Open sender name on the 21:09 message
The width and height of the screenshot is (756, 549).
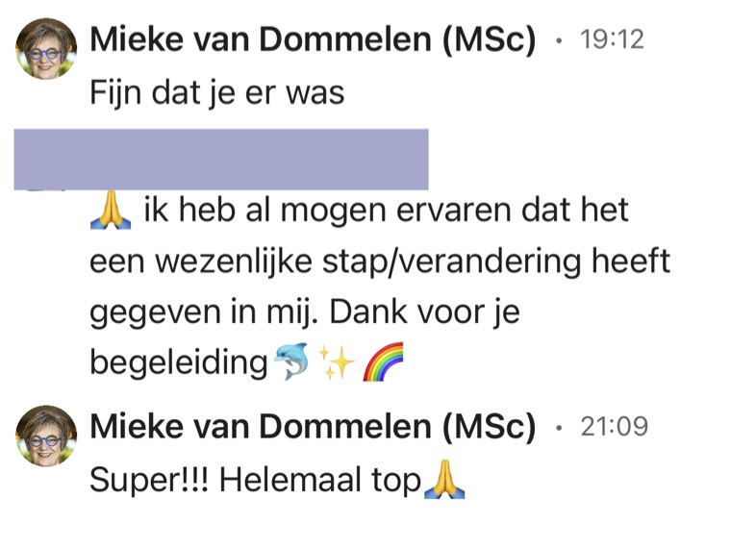click(x=313, y=427)
